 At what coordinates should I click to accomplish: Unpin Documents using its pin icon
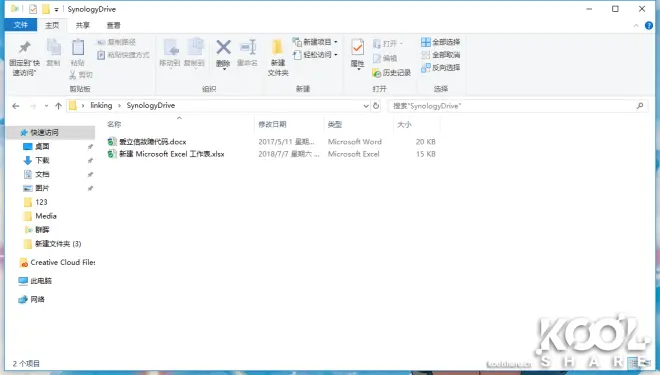(90, 174)
